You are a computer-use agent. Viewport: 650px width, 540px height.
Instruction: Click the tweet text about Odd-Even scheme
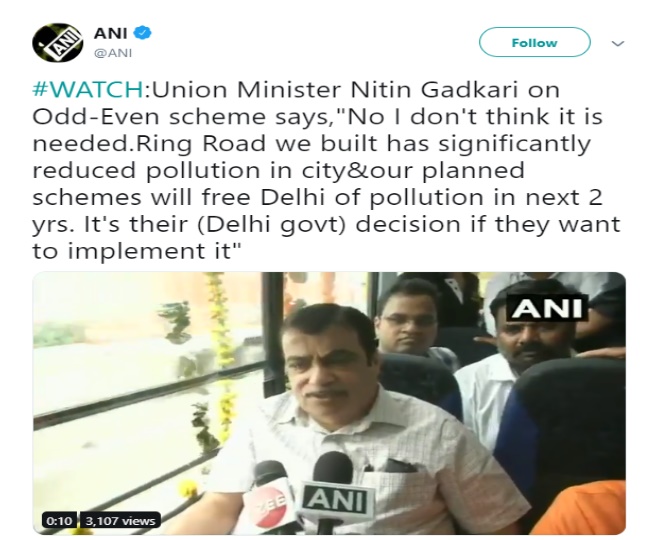tap(326, 170)
